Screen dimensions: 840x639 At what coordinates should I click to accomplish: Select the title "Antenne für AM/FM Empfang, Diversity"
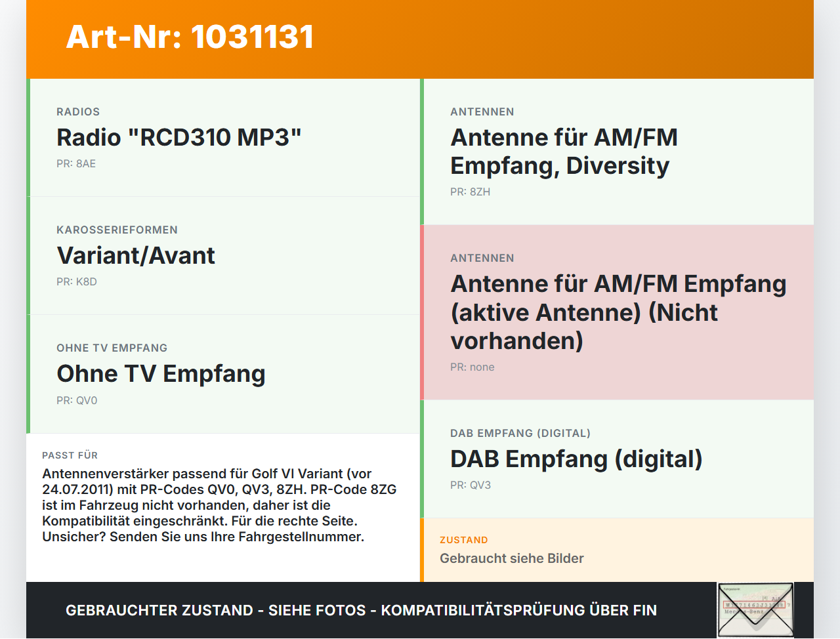point(564,152)
